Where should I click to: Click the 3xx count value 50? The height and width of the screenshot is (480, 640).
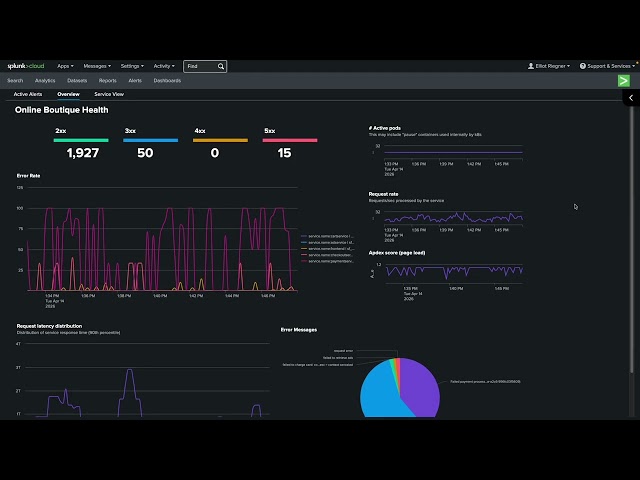tap(145, 153)
